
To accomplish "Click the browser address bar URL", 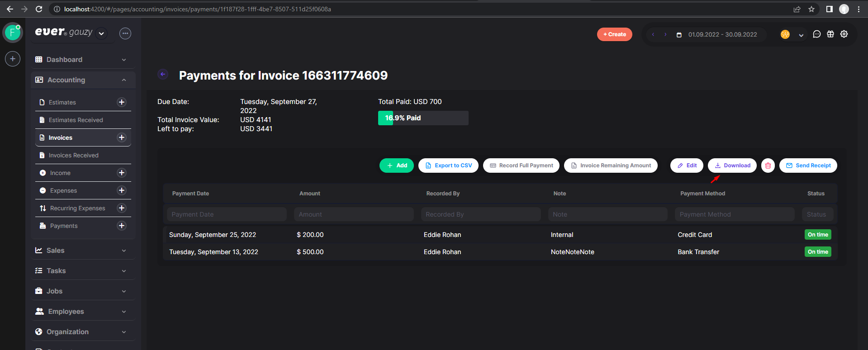I will pos(198,9).
